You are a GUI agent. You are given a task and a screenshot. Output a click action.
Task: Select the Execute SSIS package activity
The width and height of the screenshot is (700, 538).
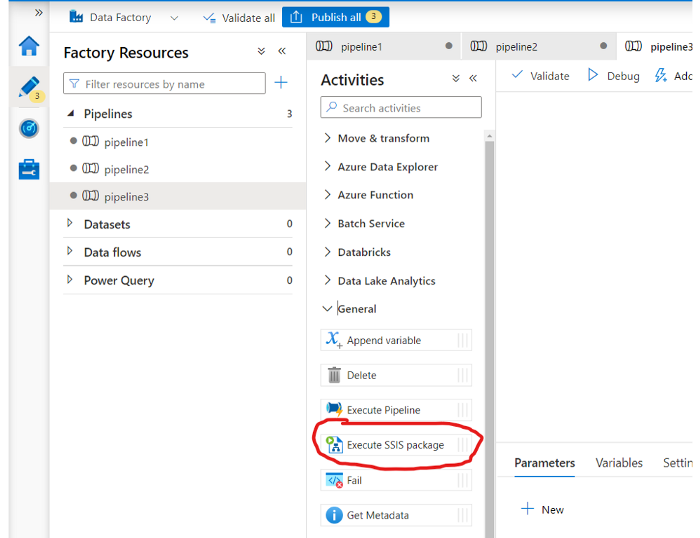pos(395,445)
